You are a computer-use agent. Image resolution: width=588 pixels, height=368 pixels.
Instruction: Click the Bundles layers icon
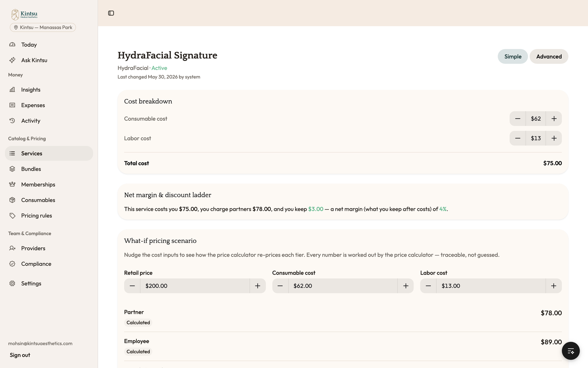(12, 169)
